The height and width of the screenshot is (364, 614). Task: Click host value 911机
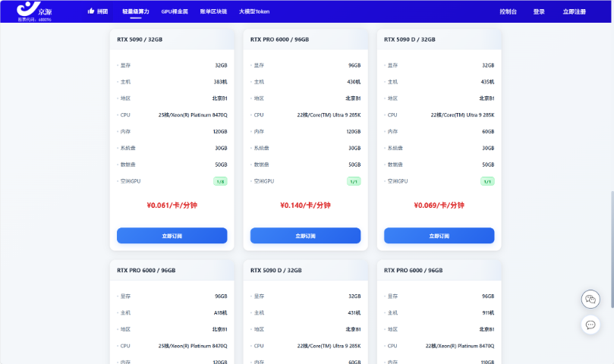click(488, 312)
